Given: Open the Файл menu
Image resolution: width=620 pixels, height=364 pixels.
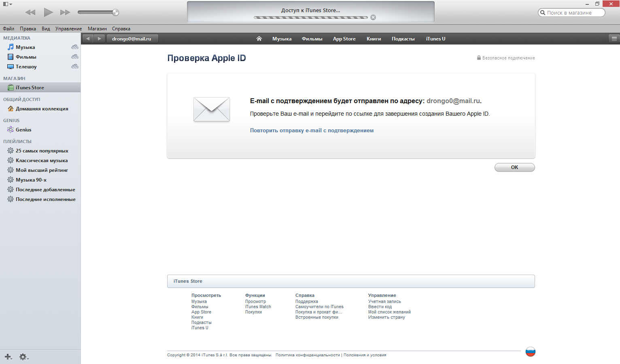Looking at the screenshot, I should click(x=8, y=29).
